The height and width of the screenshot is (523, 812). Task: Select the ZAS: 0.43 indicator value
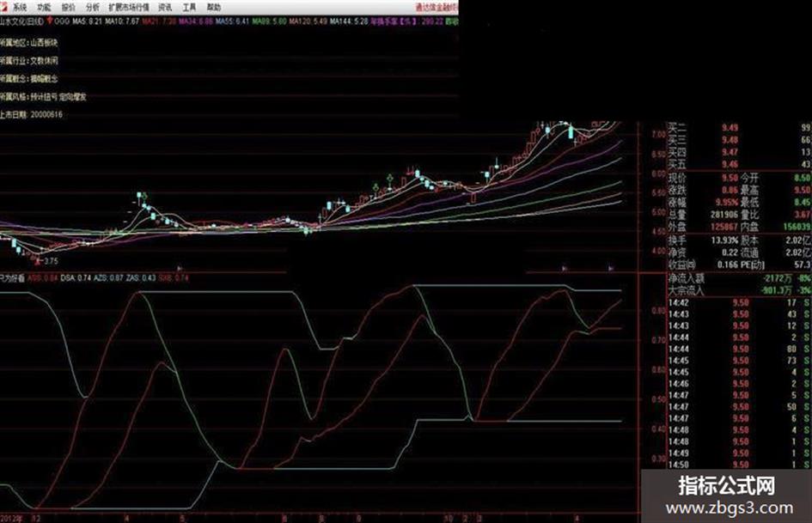[x=141, y=278]
